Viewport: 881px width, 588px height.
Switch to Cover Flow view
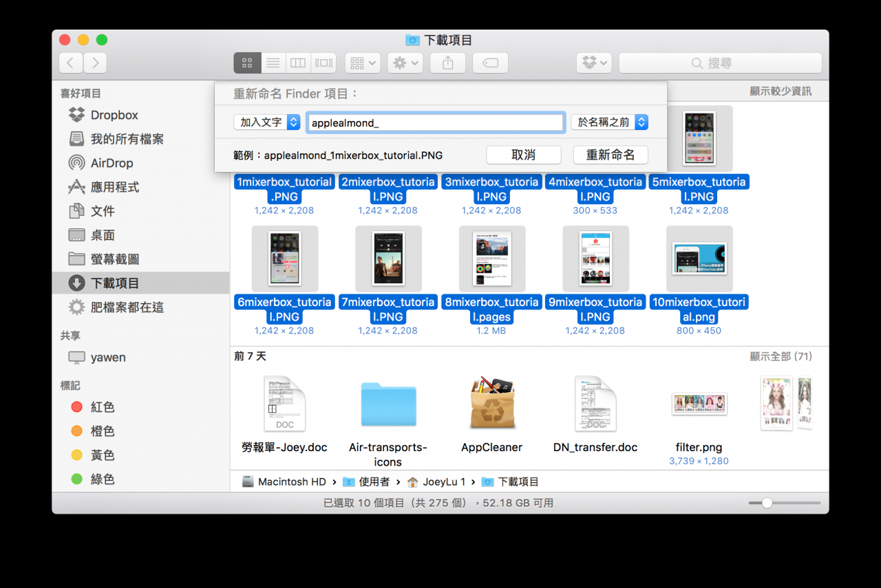[323, 63]
